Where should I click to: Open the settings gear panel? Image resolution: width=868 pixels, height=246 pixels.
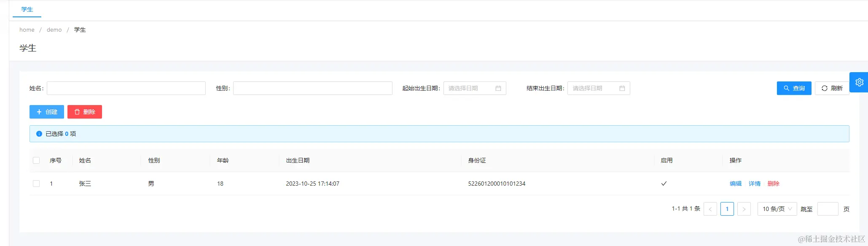coord(859,82)
